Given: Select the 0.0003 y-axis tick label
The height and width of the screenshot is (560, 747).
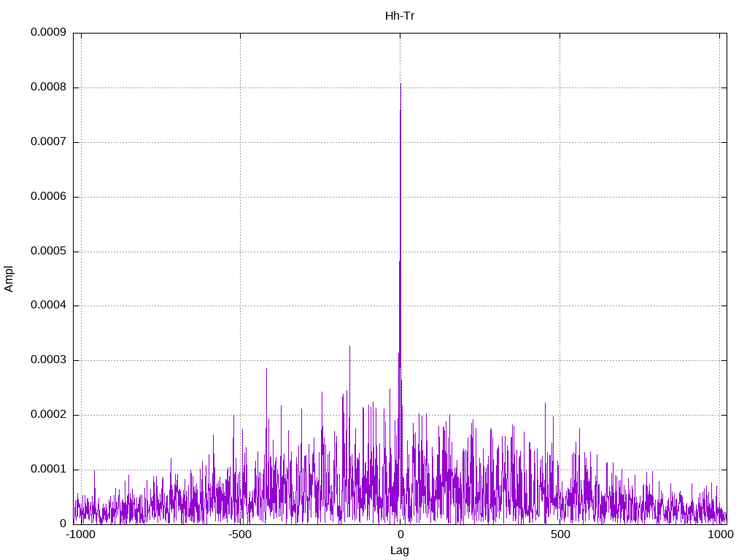Looking at the screenshot, I should (49, 359).
